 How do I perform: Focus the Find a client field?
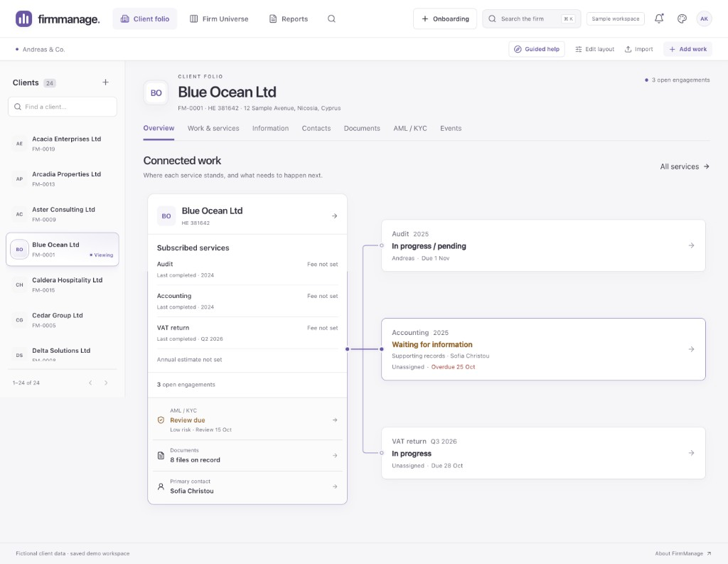point(63,107)
